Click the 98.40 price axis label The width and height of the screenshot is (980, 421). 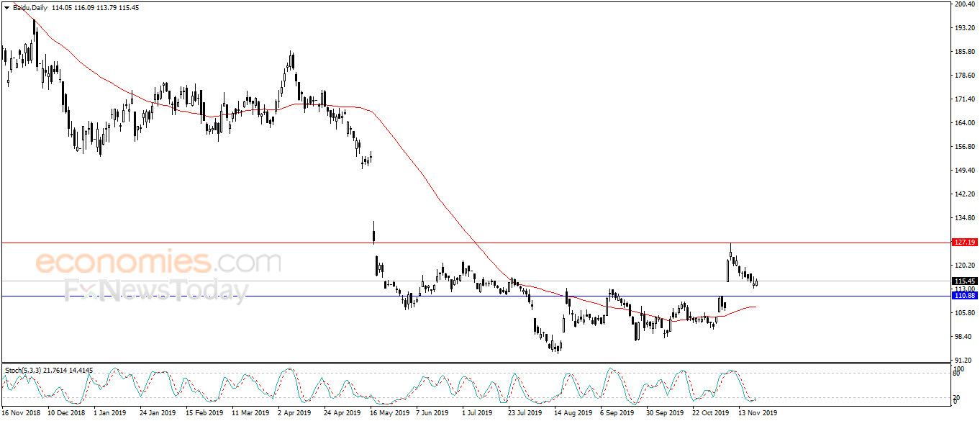[963, 337]
